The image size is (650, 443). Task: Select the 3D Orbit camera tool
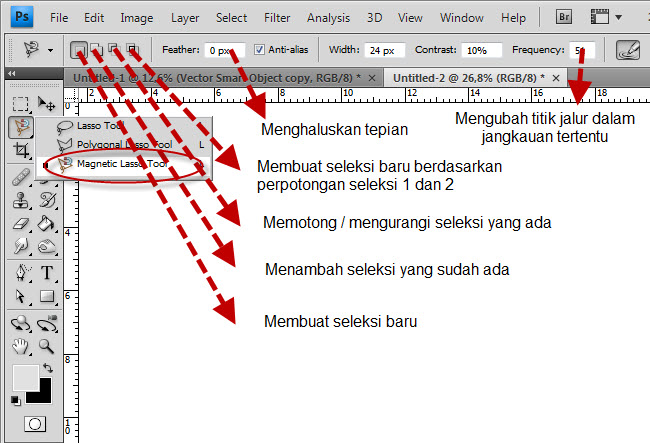pos(47,324)
